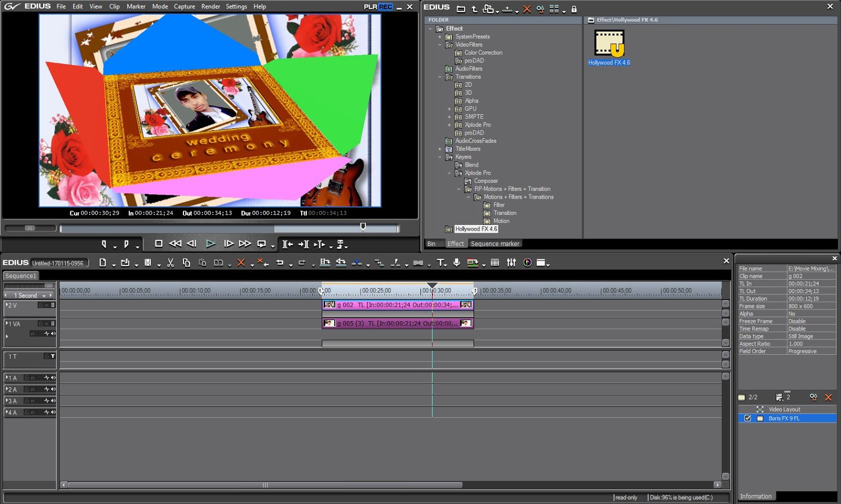Click the folder icon in Effect palette toolbar

[461, 9]
